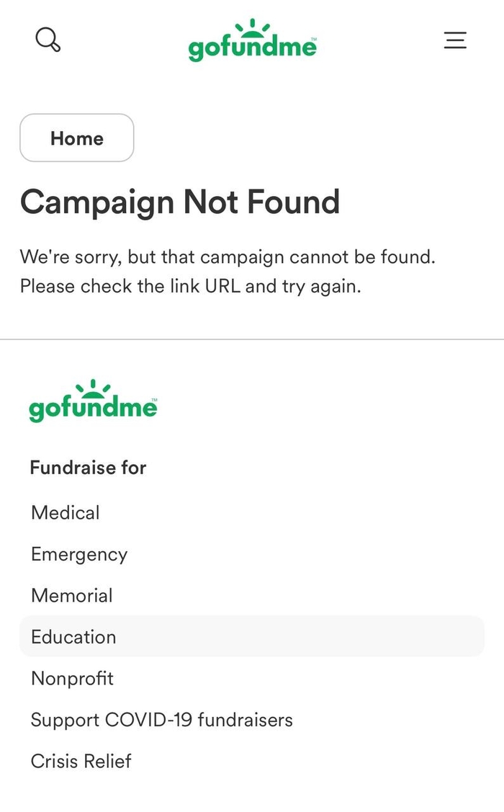The image size is (504, 812).
Task: Click the Campaign Not Found heading
Action: point(179,202)
